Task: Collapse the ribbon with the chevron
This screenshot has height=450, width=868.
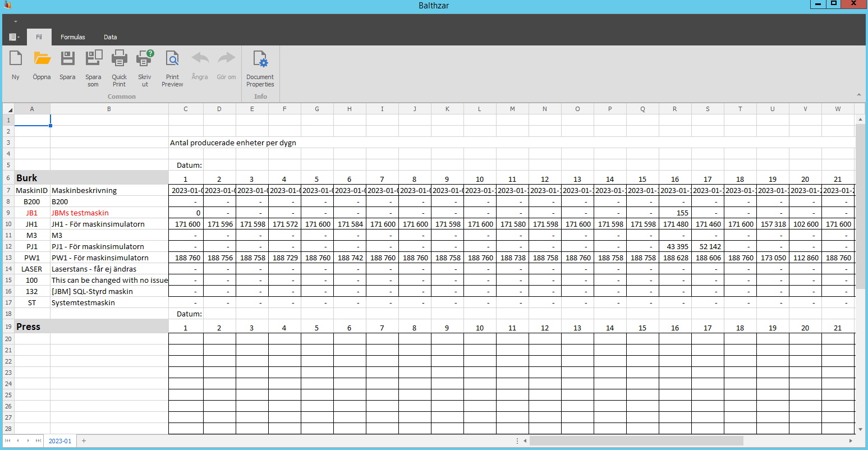Action: (x=858, y=94)
